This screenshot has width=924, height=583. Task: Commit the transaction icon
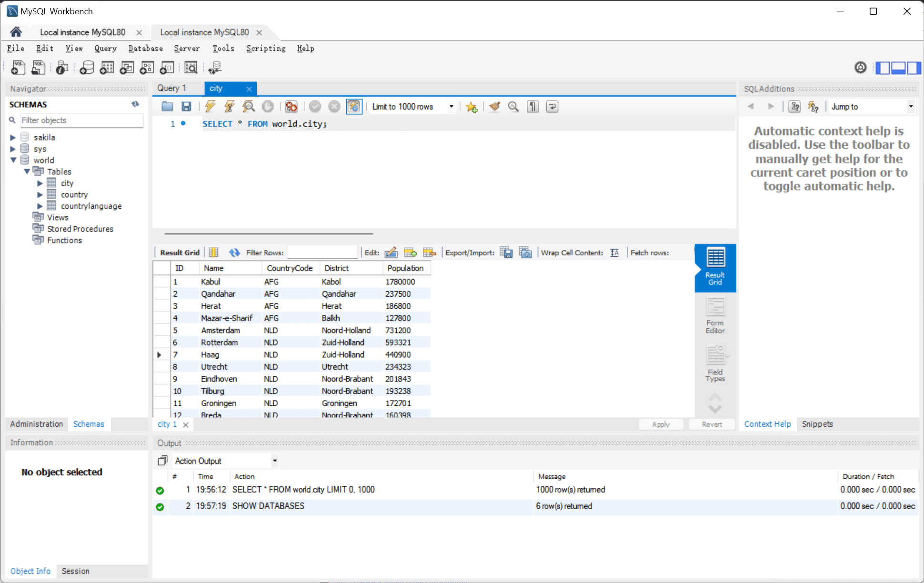pos(315,107)
